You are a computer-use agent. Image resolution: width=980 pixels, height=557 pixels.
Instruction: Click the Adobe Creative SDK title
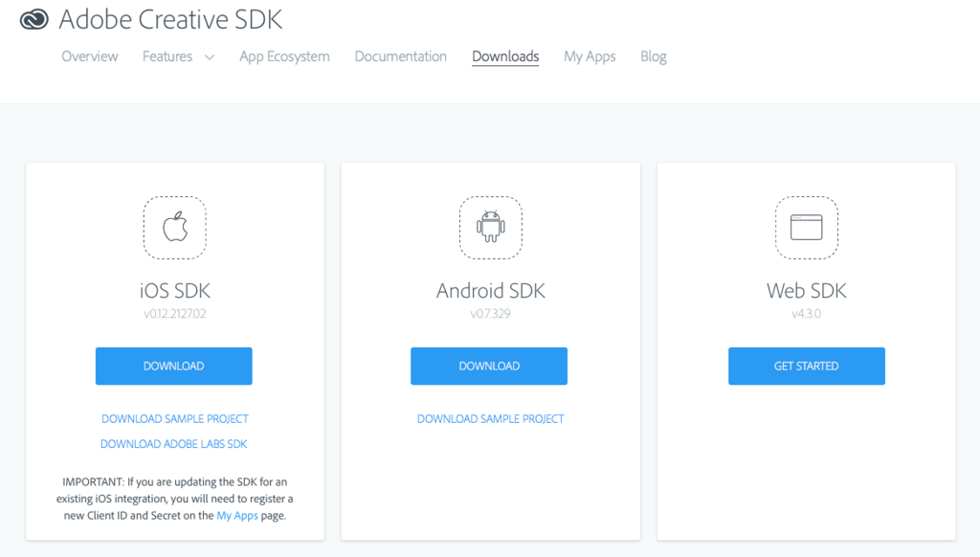[x=170, y=19]
